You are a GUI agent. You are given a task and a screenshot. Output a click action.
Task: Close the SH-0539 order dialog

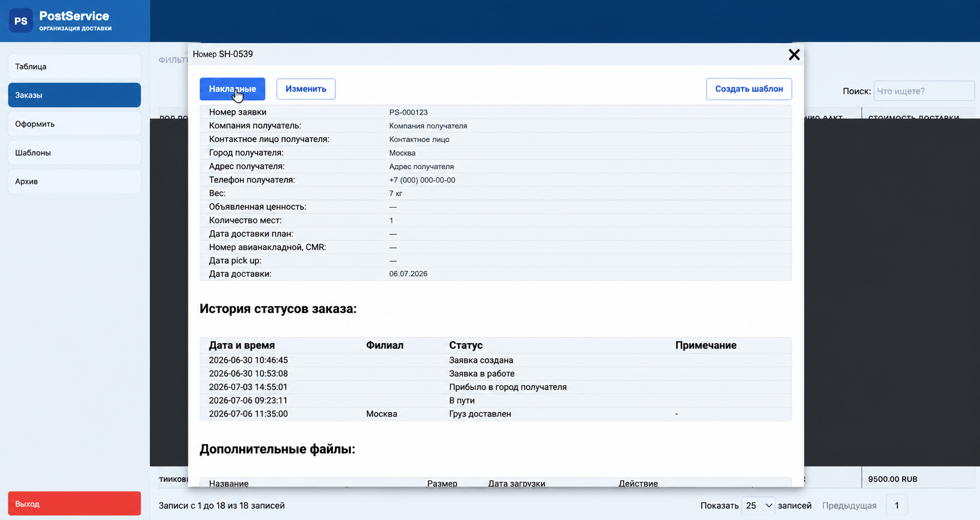(x=794, y=54)
